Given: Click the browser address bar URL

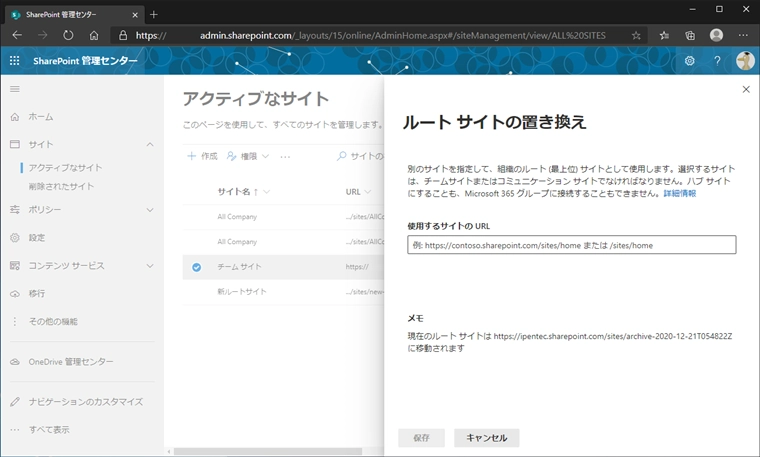Looking at the screenshot, I should 370,35.
